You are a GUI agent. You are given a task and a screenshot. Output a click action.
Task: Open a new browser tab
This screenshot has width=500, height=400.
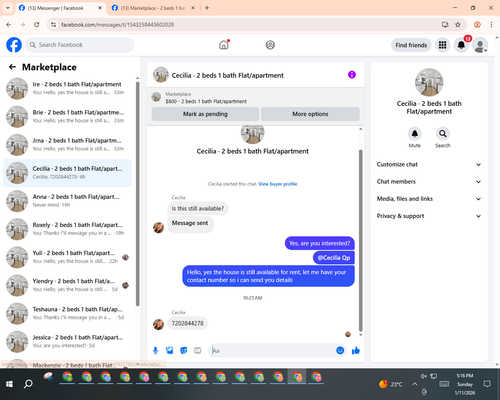tap(207, 8)
